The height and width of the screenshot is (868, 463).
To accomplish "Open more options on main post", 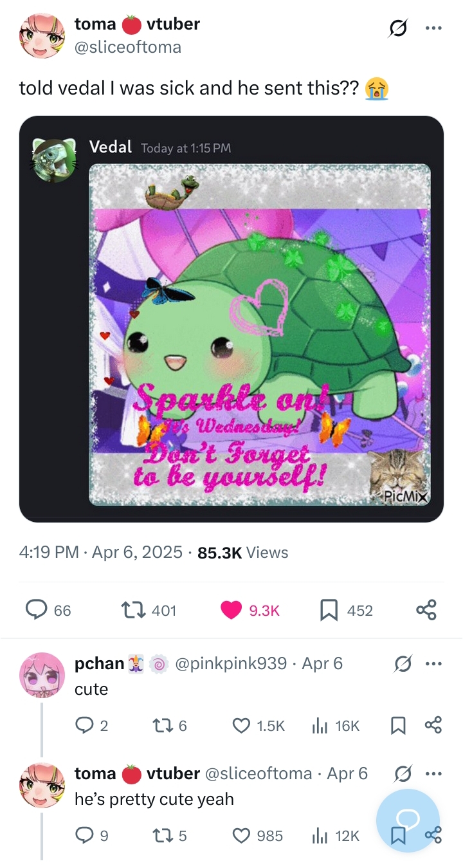I will coord(434,29).
